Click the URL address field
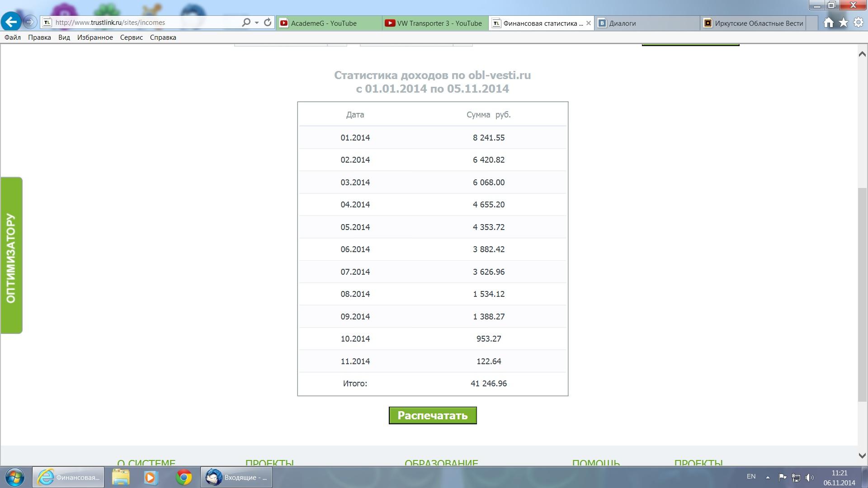The height and width of the screenshot is (488, 868). coord(145,22)
